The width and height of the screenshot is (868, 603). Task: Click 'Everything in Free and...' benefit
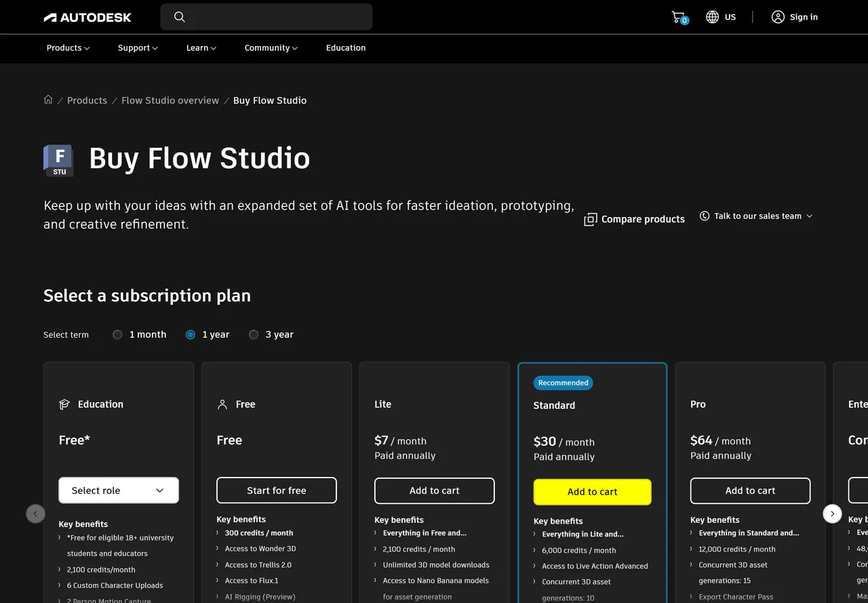click(425, 533)
